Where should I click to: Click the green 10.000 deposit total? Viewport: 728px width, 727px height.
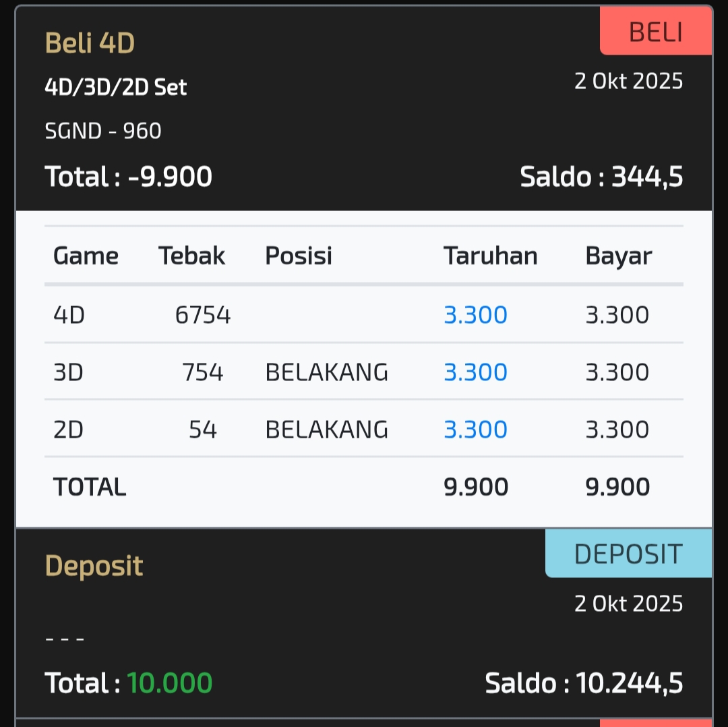tap(170, 683)
